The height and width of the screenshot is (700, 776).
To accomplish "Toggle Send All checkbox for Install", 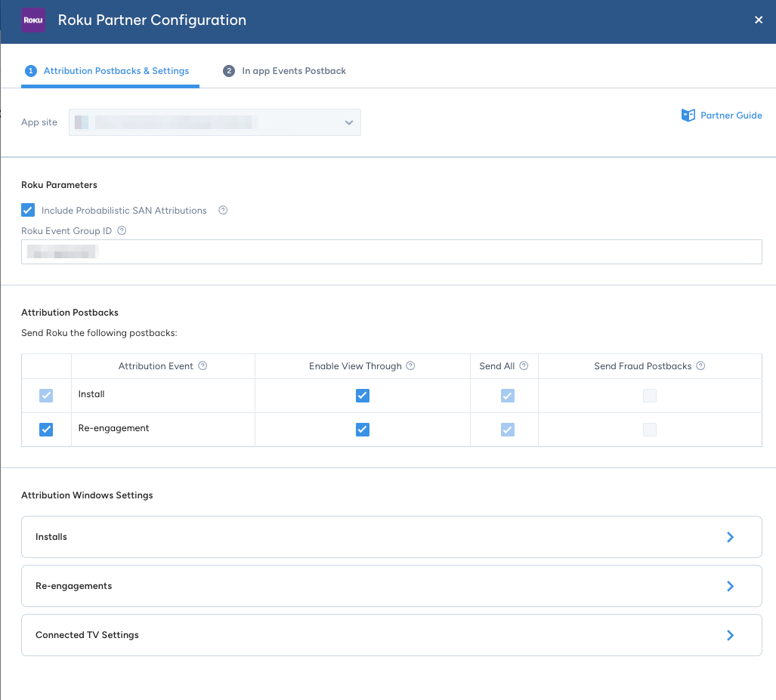I will pyautogui.click(x=508, y=396).
